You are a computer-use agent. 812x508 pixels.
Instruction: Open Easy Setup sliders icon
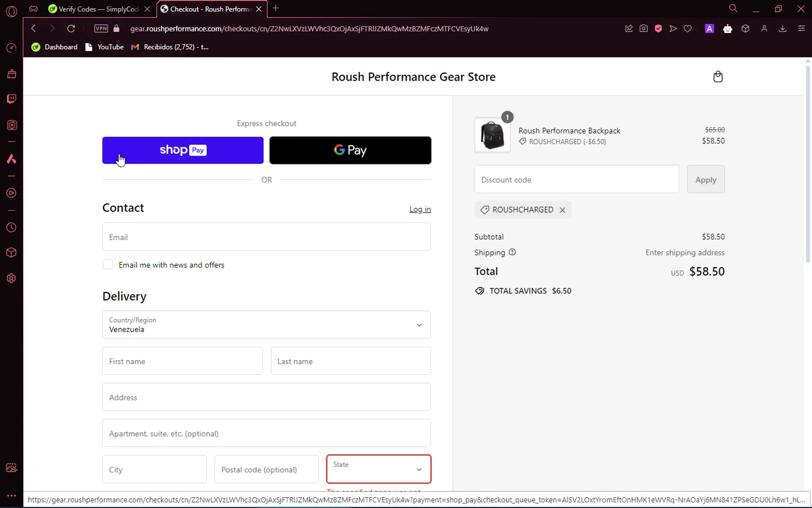coord(802,29)
